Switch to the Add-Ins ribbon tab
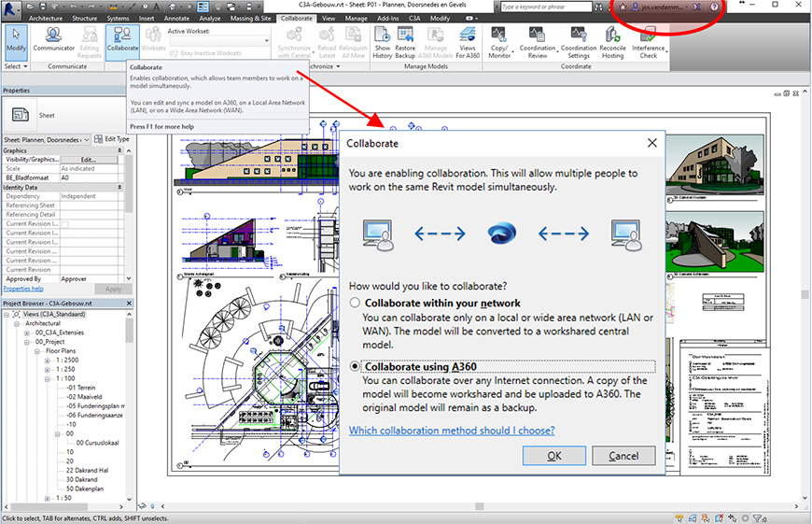The image size is (812, 524). (x=388, y=18)
